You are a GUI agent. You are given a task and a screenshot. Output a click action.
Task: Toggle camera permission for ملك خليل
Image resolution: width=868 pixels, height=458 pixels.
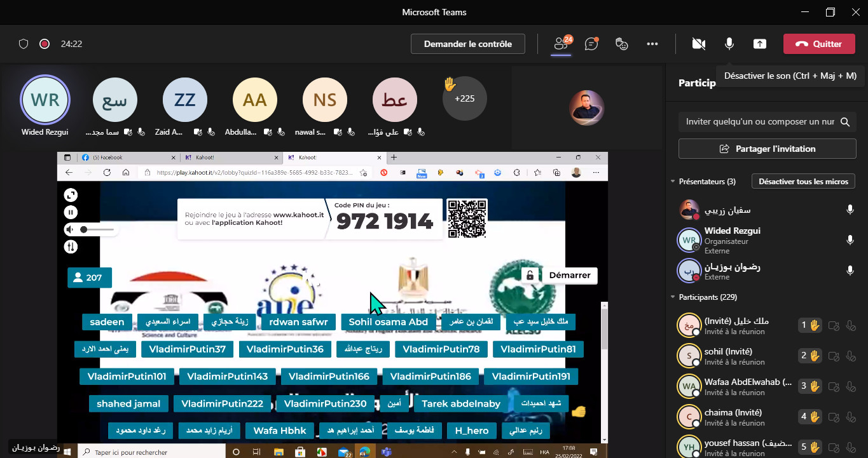click(834, 325)
